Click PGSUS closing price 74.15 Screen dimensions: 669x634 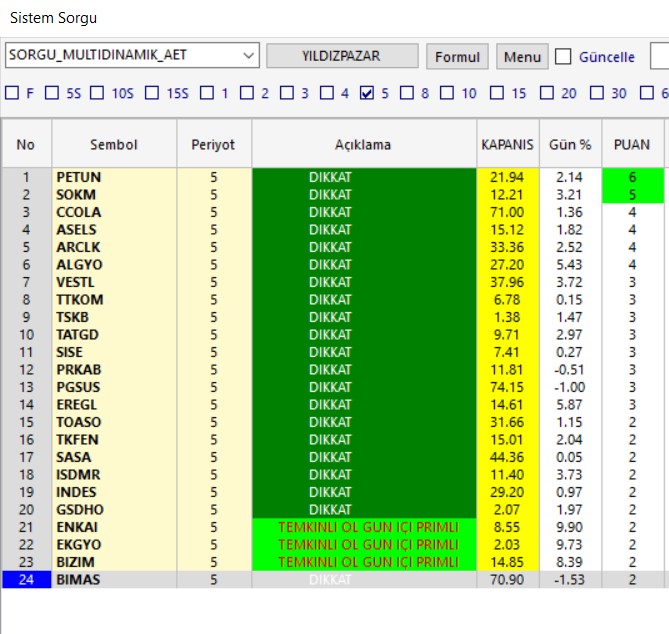click(508, 387)
